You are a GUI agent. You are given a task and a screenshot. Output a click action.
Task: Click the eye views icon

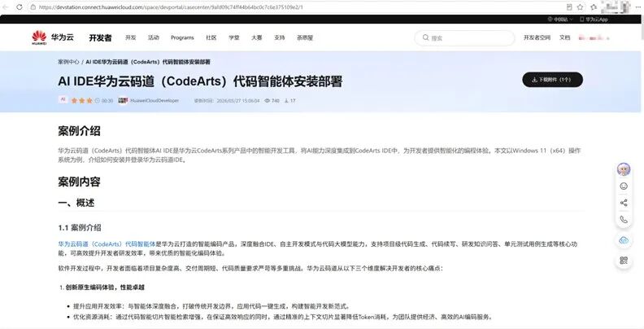267,100
